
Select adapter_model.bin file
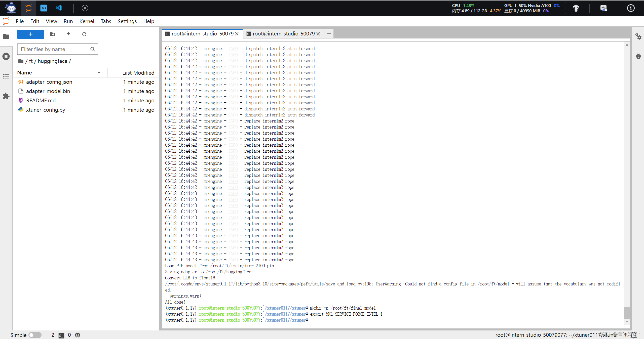tap(86, 91)
